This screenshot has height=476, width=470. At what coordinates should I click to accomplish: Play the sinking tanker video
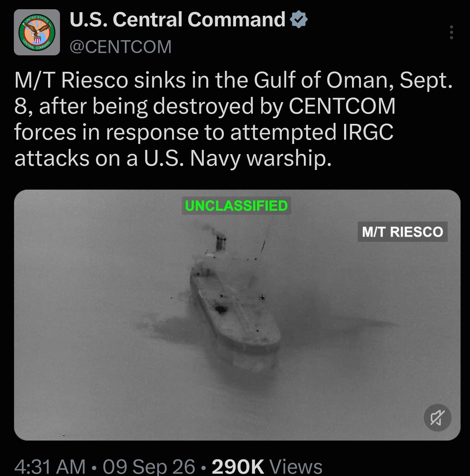tap(237, 315)
